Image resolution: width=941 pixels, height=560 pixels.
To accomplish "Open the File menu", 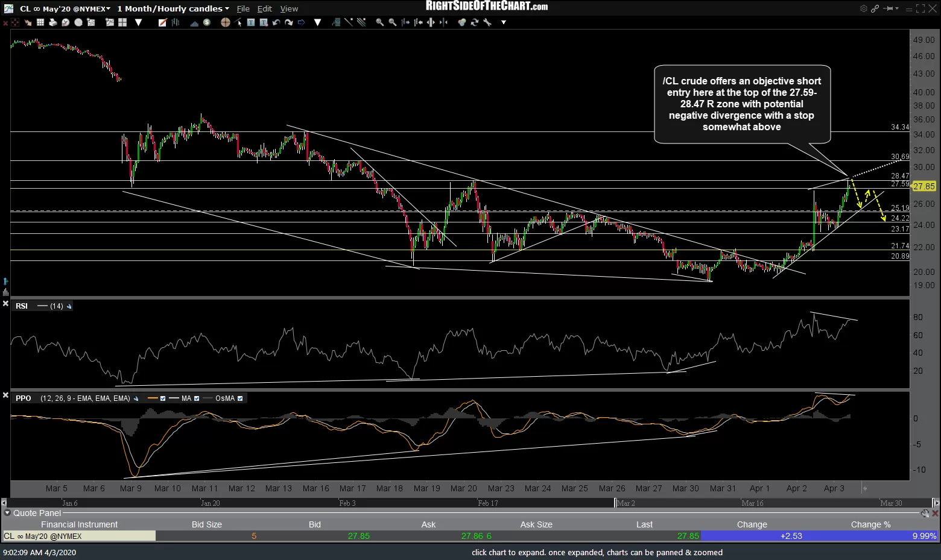I will tap(243, 8).
